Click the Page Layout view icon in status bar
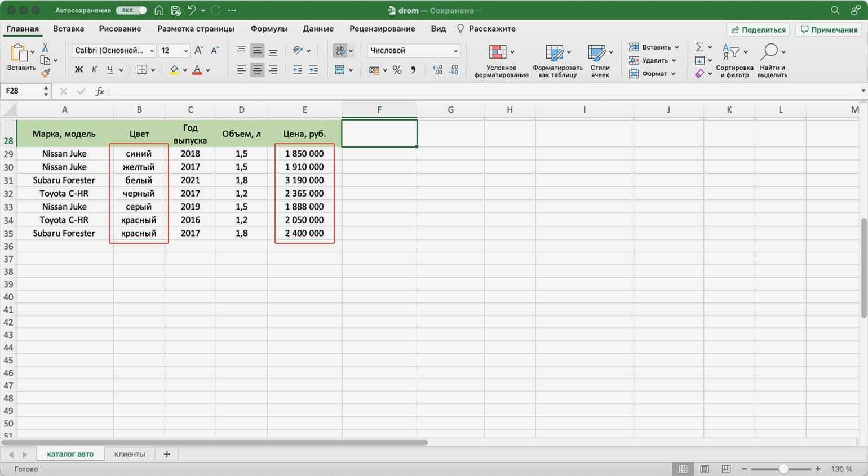 coord(705,469)
